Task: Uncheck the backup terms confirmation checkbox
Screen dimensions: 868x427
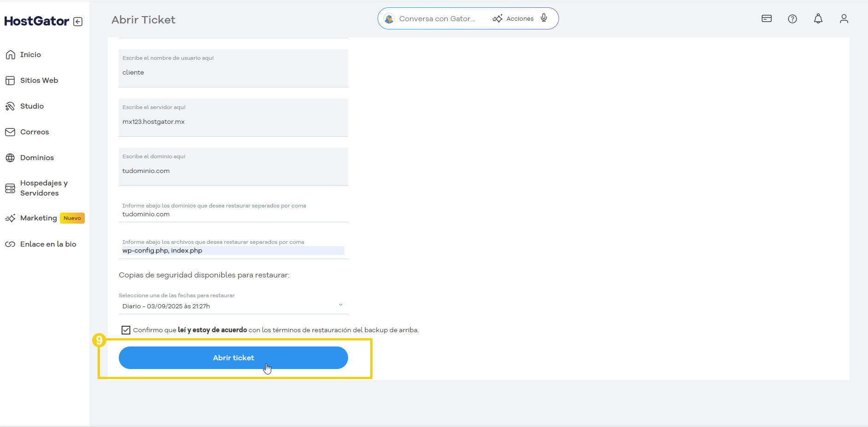Action: (x=126, y=330)
